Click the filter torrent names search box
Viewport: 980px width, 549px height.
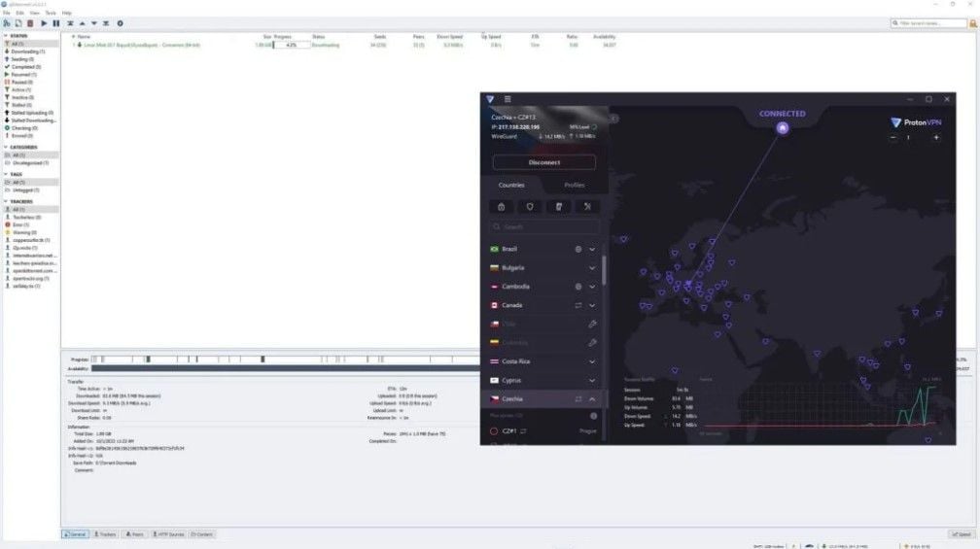(928, 23)
